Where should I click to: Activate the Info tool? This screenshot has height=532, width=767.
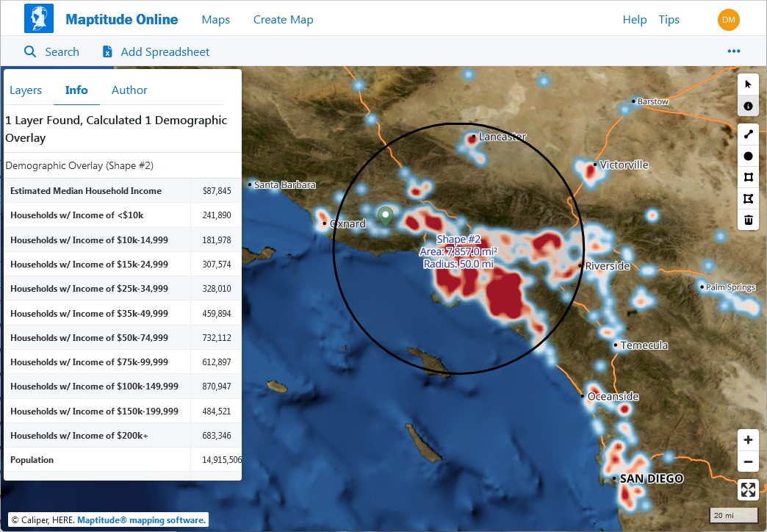pyautogui.click(x=748, y=107)
